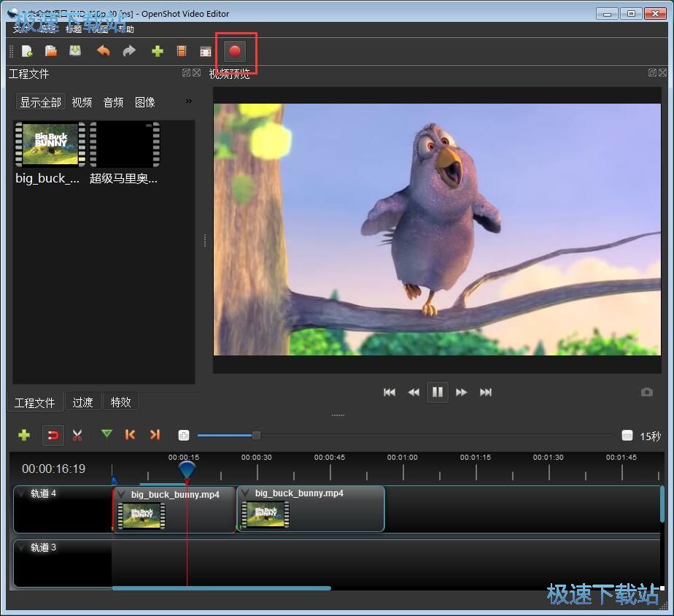Open menu arrow of second big_buck_bunny.mp4 clip
The image size is (674, 616).
point(246,493)
